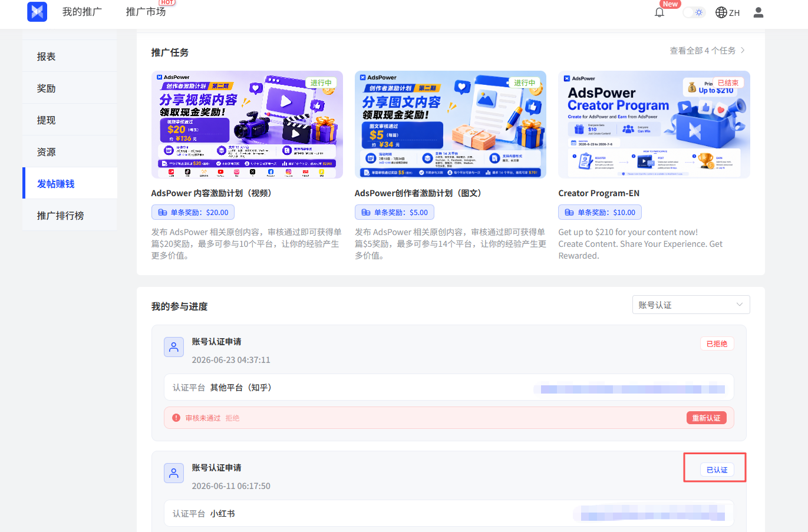Click the New badge above notifications
Screen dimensions: 808x532
coord(670,4)
